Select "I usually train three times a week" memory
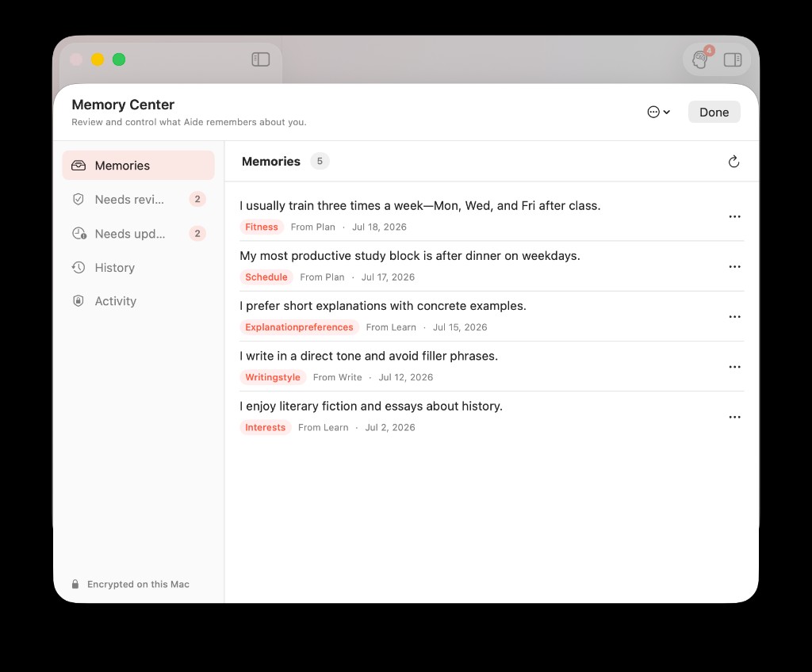Viewport: 812px width, 672px height. (492, 216)
